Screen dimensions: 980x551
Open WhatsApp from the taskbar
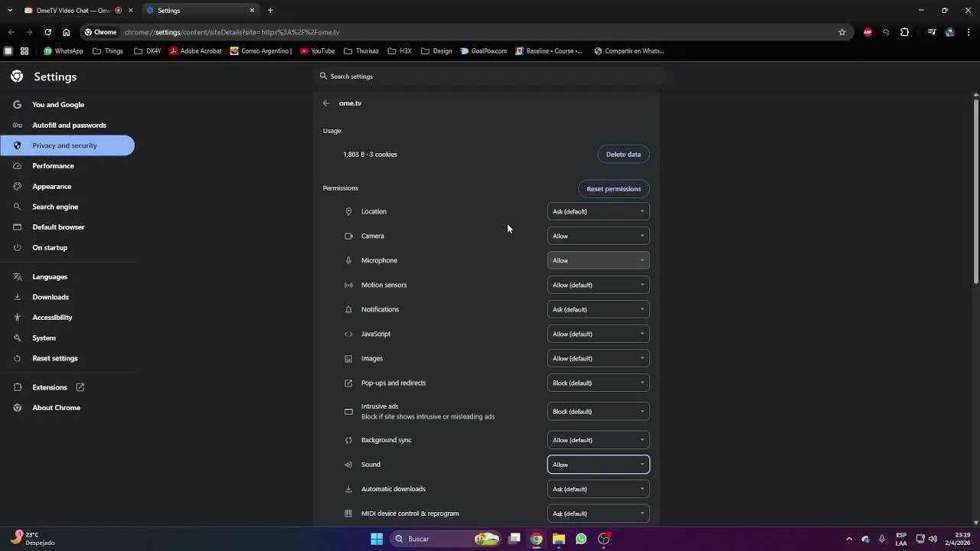(x=581, y=539)
